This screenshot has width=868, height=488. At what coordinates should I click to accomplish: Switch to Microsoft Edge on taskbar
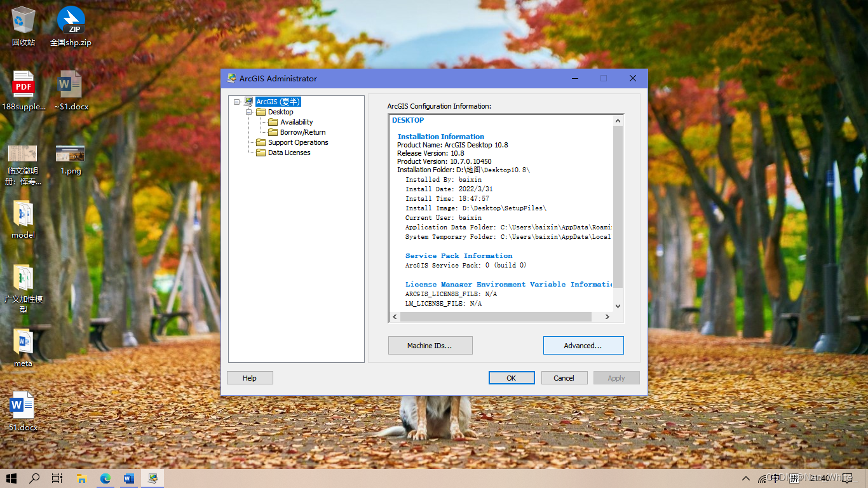tap(105, 478)
